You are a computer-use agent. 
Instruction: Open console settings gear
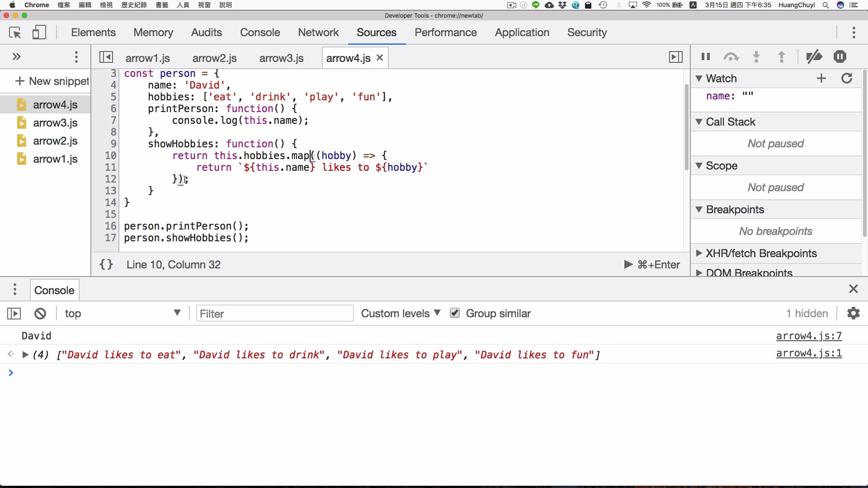[x=853, y=314]
